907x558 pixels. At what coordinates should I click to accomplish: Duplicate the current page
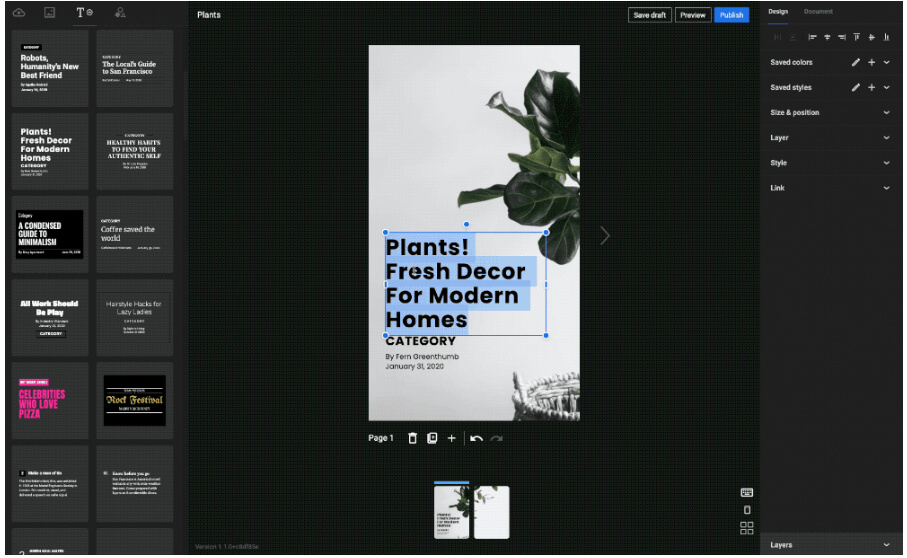432,438
